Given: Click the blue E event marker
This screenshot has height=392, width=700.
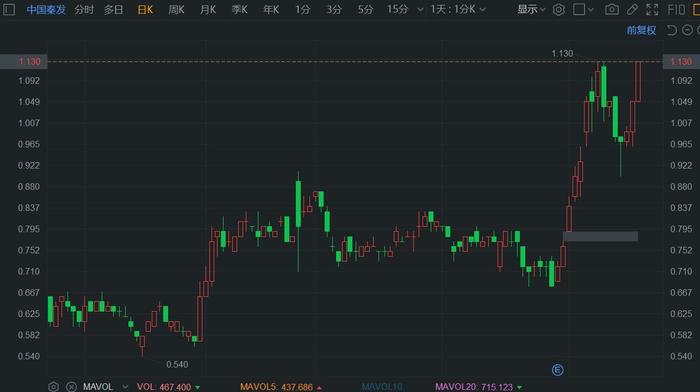Looking at the screenshot, I should (557, 370).
